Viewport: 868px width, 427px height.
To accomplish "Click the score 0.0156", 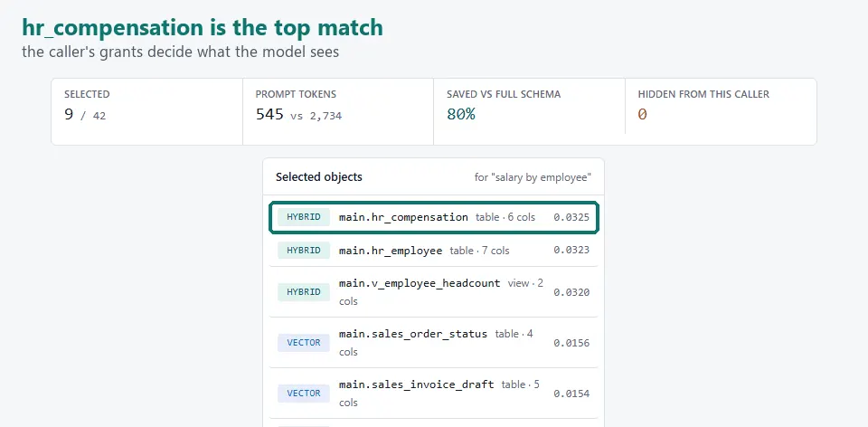I will (571, 343).
